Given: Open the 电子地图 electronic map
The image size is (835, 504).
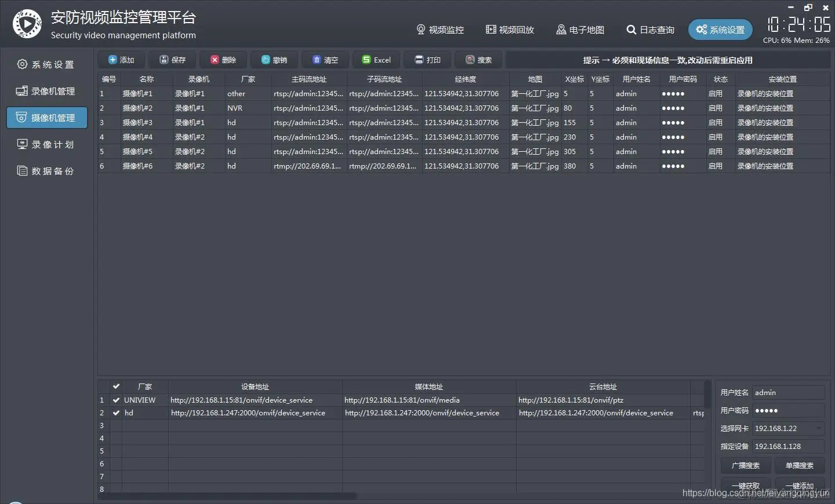Looking at the screenshot, I should point(580,30).
